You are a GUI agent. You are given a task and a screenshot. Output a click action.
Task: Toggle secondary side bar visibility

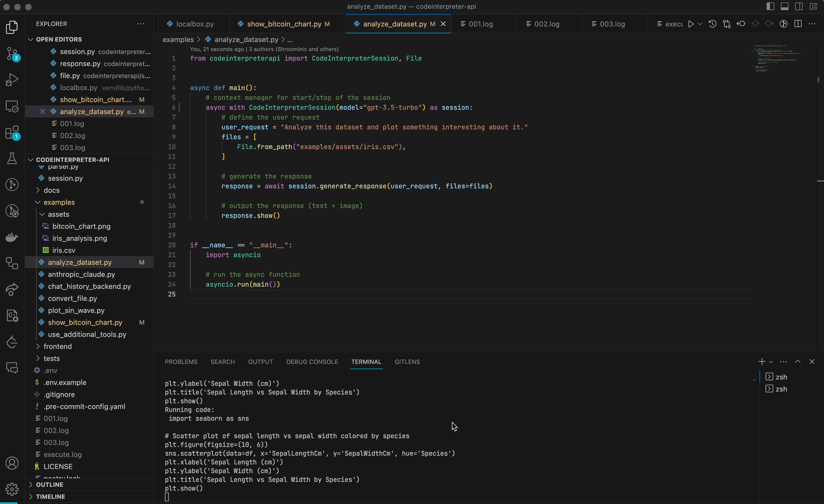click(x=799, y=6)
